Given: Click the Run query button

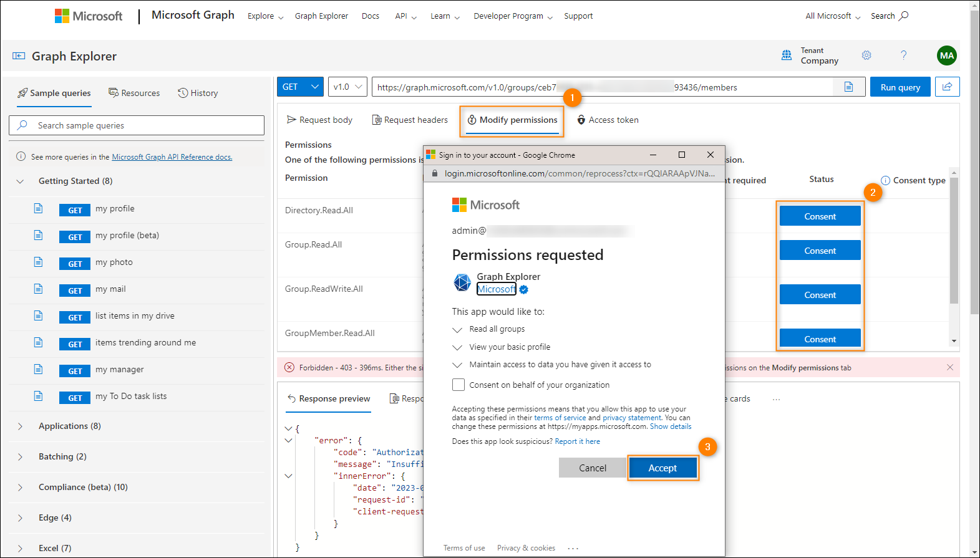Looking at the screenshot, I should click(x=900, y=87).
